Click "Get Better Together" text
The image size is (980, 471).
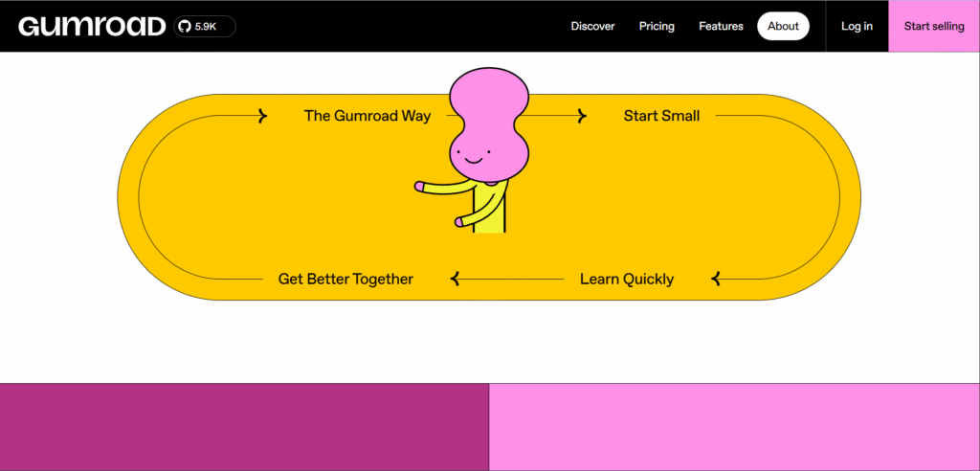coord(345,279)
